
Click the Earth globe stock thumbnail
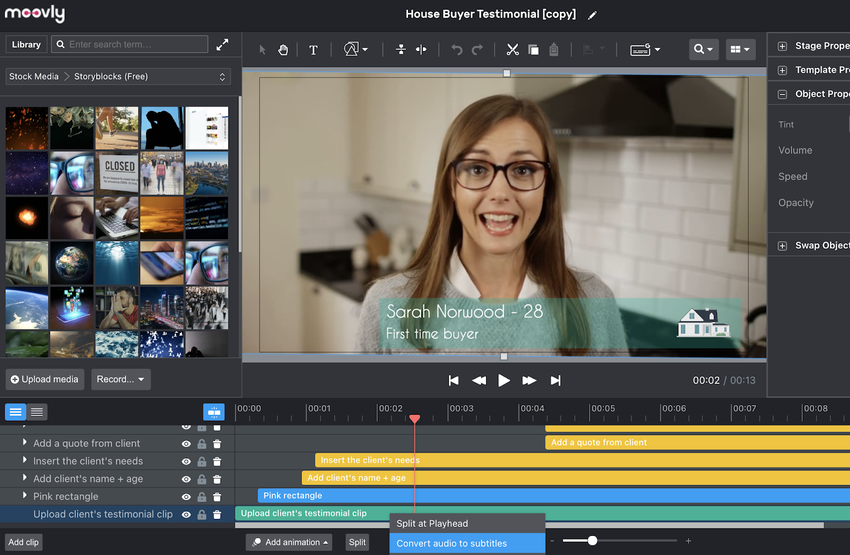72,263
